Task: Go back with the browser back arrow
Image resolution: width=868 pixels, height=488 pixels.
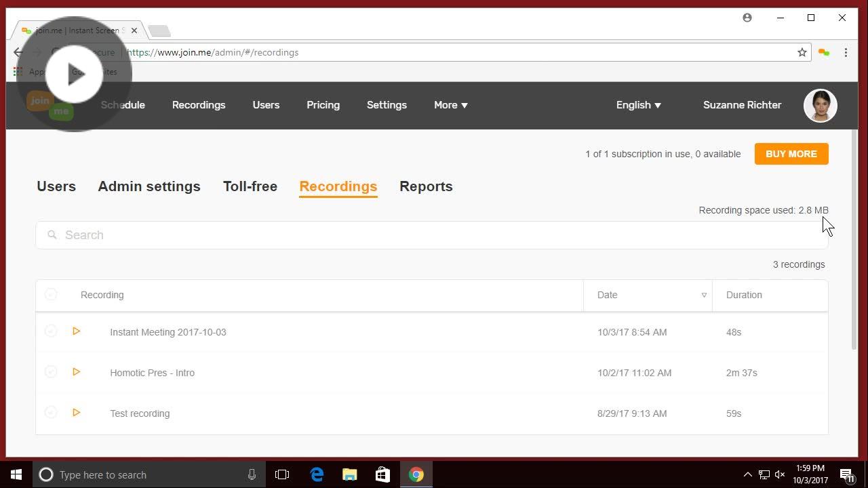Action: click(x=18, y=52)
